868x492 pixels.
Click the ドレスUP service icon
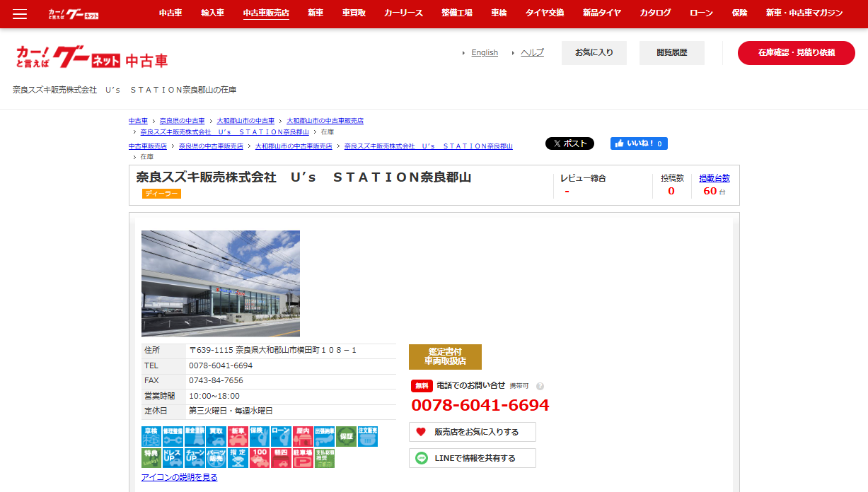[173, 458]
